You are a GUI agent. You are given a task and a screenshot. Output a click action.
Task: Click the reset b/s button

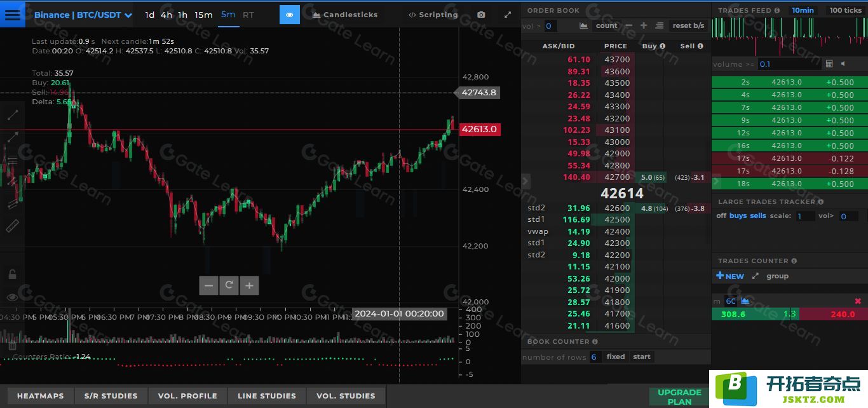coord(688,26)
